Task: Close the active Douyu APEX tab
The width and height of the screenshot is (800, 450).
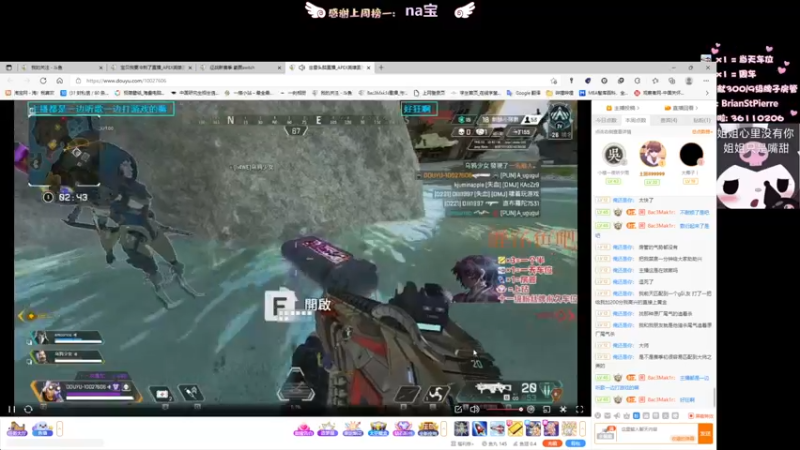Action: coord(368,67)
